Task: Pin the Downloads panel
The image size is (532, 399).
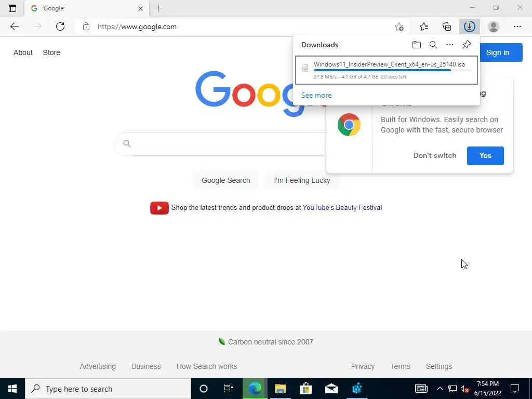Action: (467, 45)
